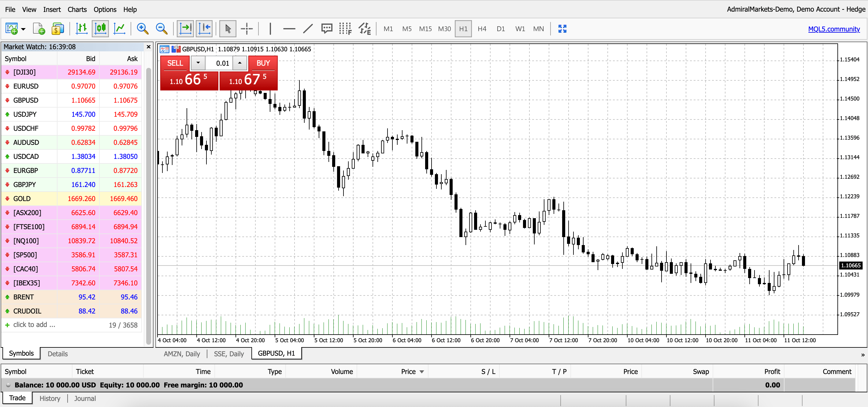This screenshot has width=868, height=407.
Task: Toggle auto scroll to chart end
Action: pyautogui.click(x=185, y=29)
